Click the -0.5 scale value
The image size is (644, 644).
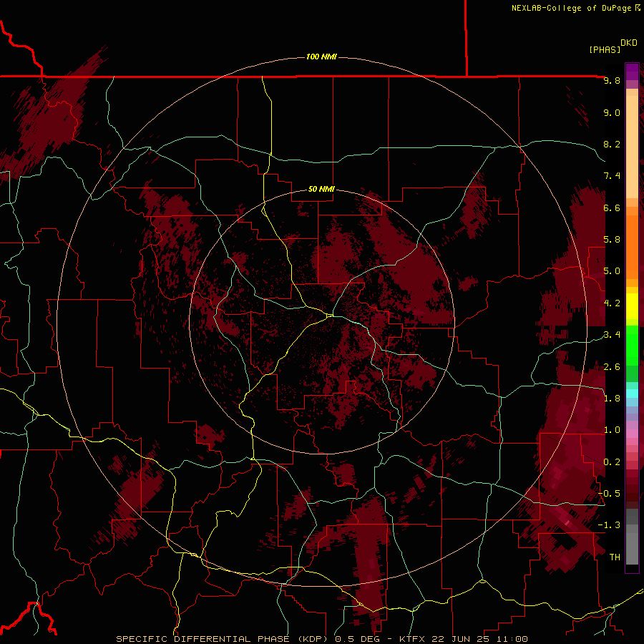pos(610,494)
